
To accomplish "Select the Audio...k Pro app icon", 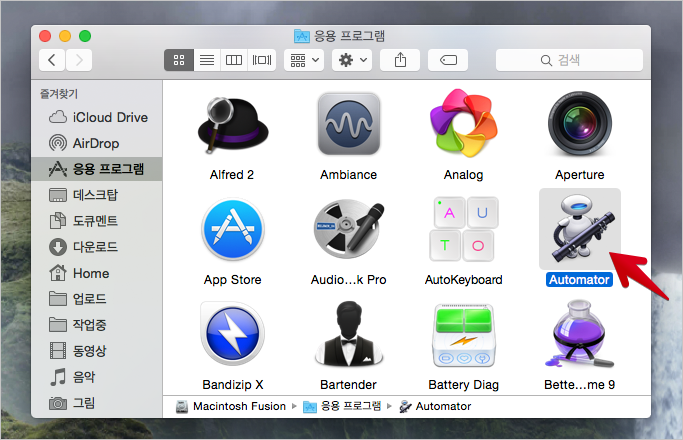I will (348, 229).
